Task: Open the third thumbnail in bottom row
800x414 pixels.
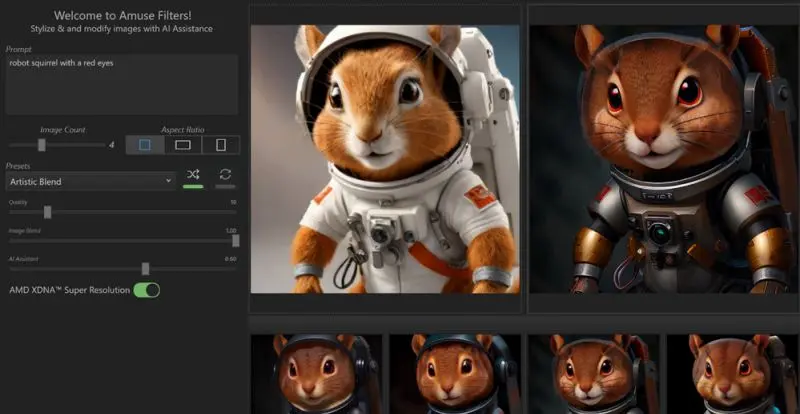Action: (593, 373)
